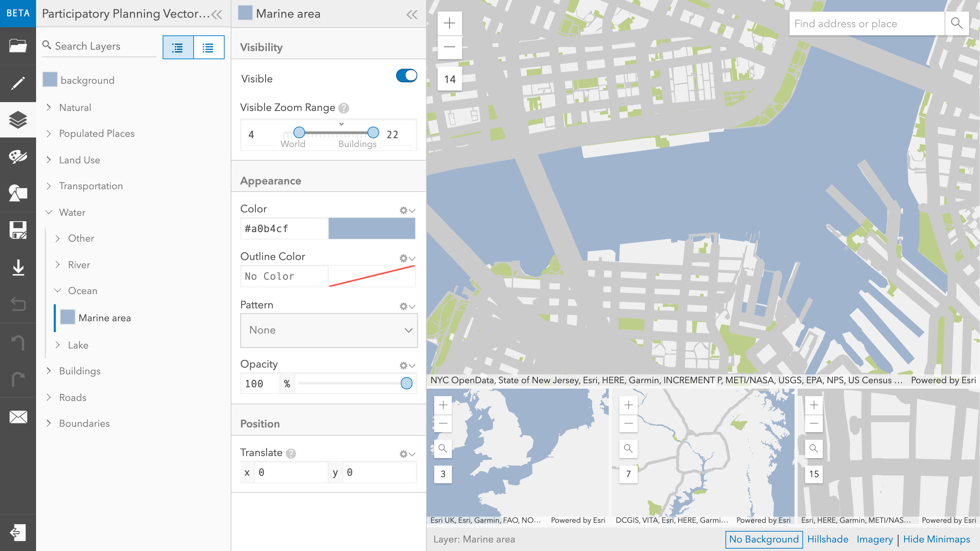This screenshot has height=551, width=980.
Task: Open the Pattern dropdown showing None
Action: point(329,330)
